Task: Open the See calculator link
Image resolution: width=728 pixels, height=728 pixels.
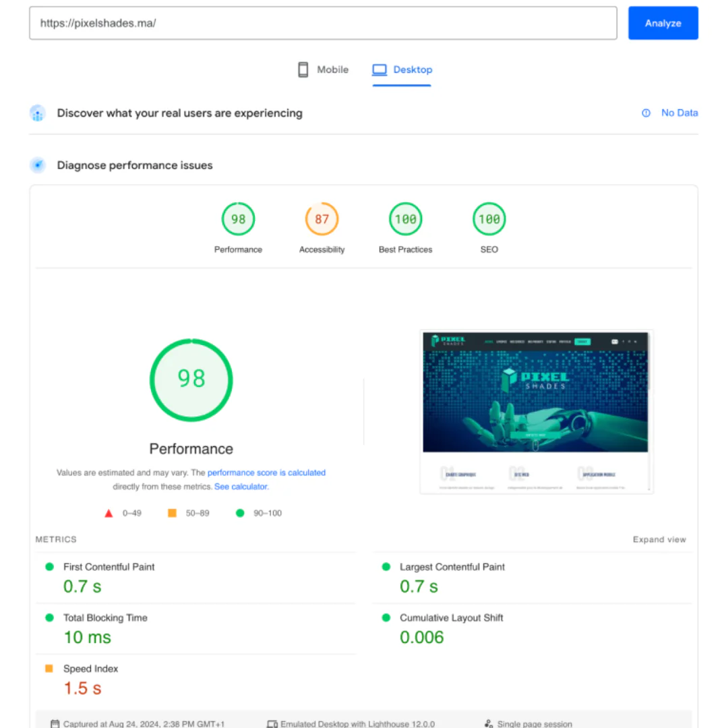Action: point(241,486)
